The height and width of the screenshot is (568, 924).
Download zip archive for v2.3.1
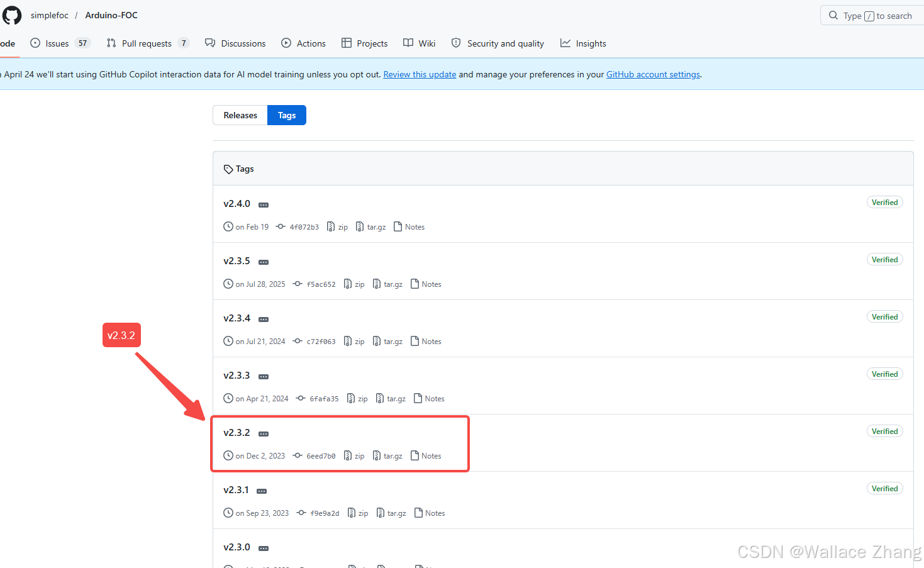pos(358,513)
